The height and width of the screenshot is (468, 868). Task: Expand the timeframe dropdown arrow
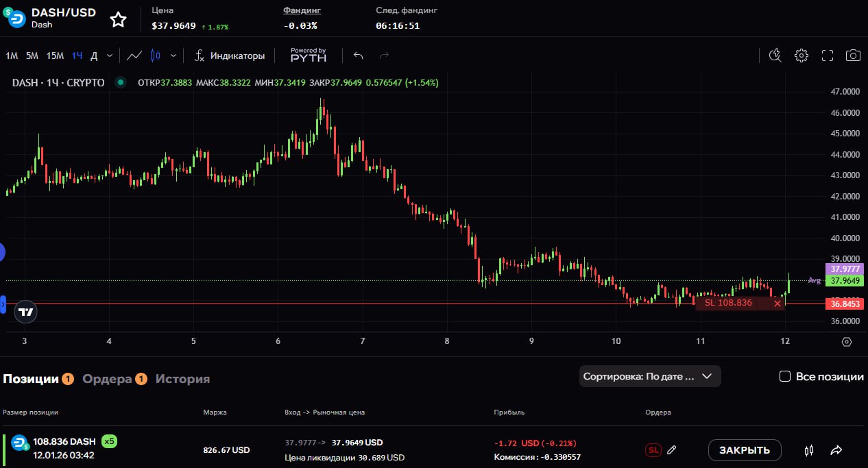(x=110, y=56)
